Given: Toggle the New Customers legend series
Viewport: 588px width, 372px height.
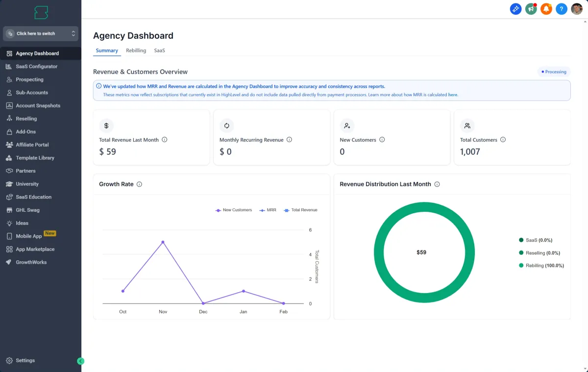Looking at the screenshot, I should pyautogui.click(x=234, y=210).
